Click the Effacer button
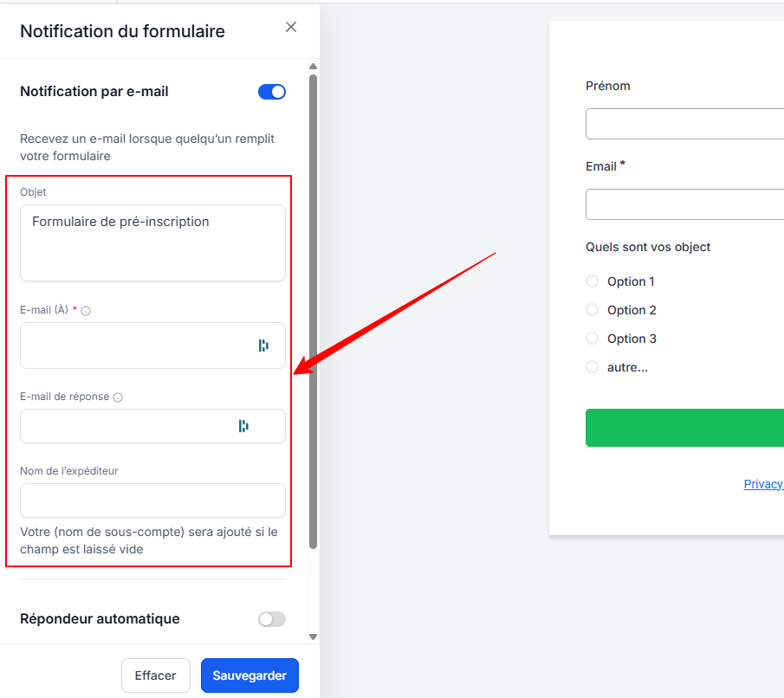The height and width of the screenshot is (698, 784). click(x=155, y=675)
